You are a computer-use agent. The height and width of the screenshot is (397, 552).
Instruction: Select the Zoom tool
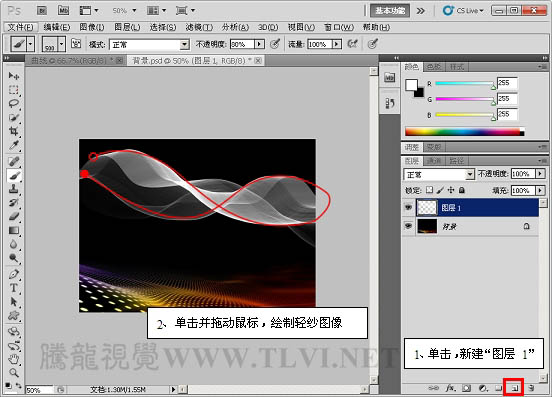14,373
